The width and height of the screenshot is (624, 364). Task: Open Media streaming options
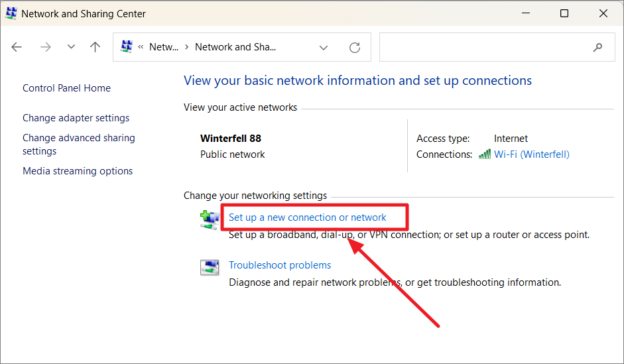pyautogui.click(x=78, y=171)
